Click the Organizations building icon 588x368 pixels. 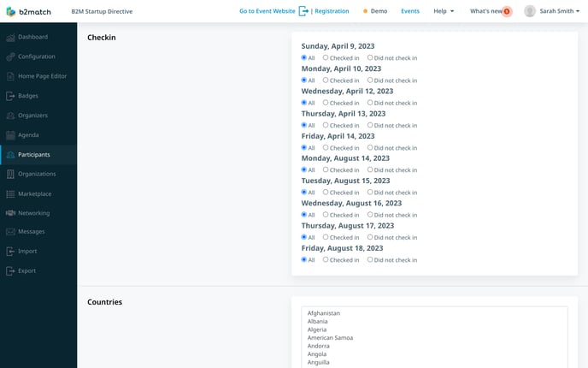click(10, 175)
